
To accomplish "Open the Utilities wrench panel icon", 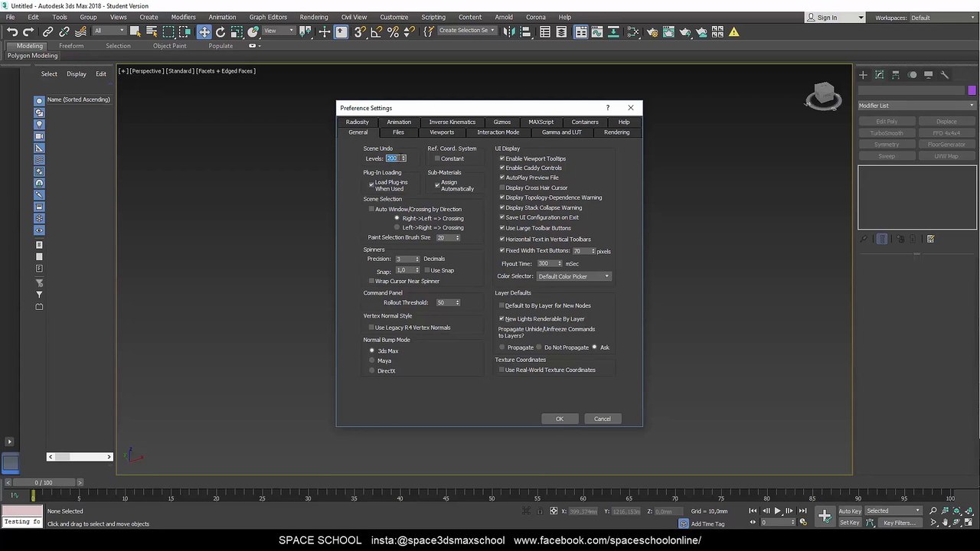I will [944, 74].
